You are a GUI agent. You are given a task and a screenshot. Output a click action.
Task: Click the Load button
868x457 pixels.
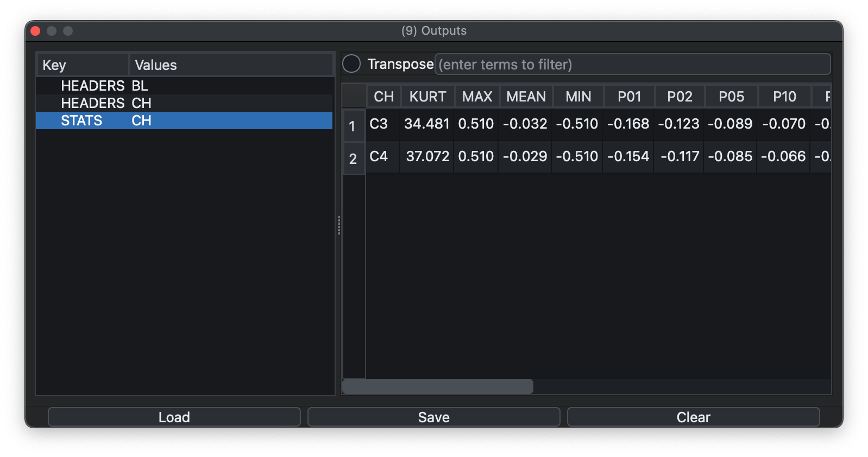(x=174, y=417)
